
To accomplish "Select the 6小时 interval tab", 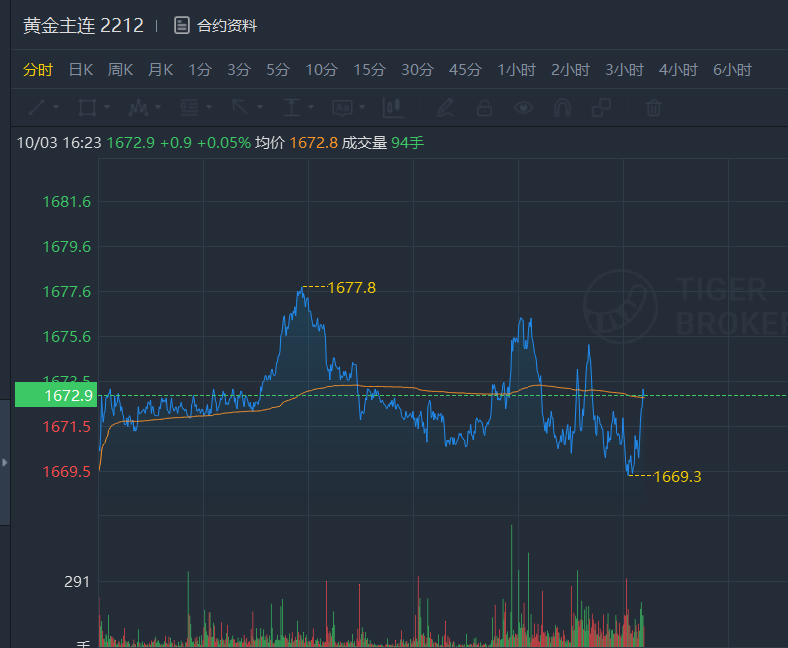I will pos(733,69).
